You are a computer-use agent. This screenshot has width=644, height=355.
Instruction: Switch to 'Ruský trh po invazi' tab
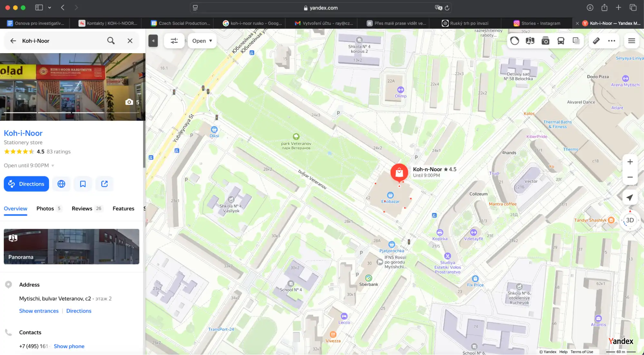[465, 23]
